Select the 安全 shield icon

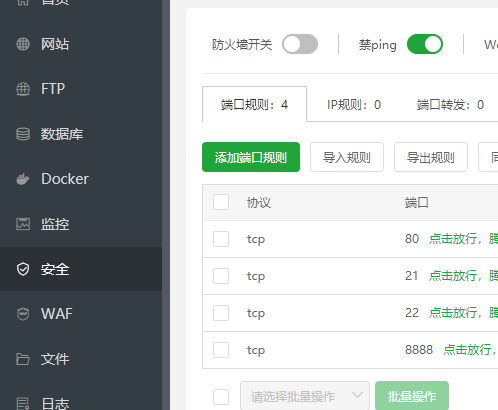(23, 269)
